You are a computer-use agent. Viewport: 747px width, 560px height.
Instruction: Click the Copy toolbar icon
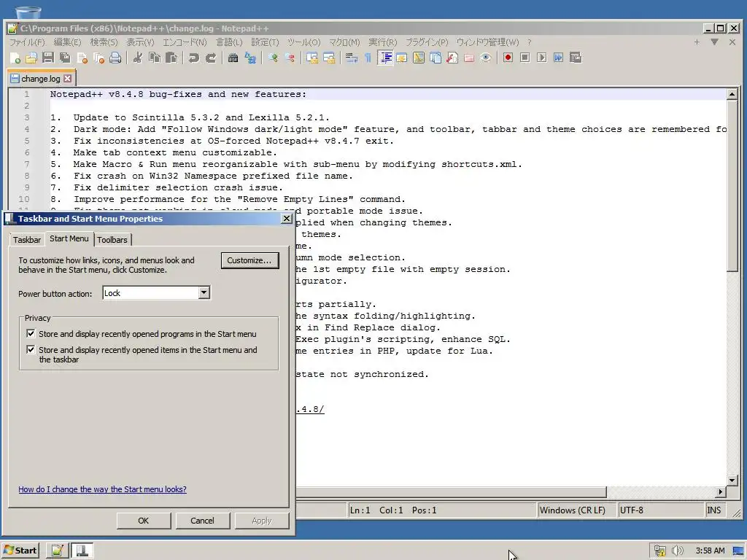pos(155,58)
